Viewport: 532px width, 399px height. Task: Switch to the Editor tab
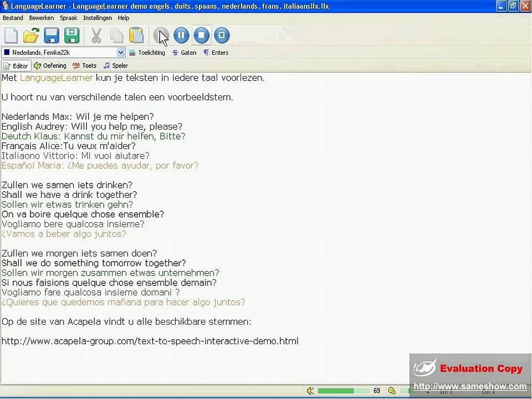point(16,66)
